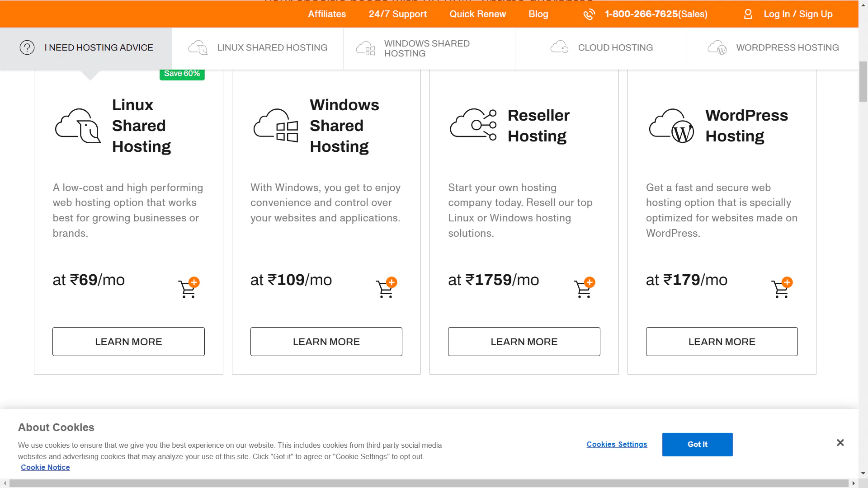The image size is (868, 488).
Task: Open Cookies Settings link
Action: tap(617, 445)
